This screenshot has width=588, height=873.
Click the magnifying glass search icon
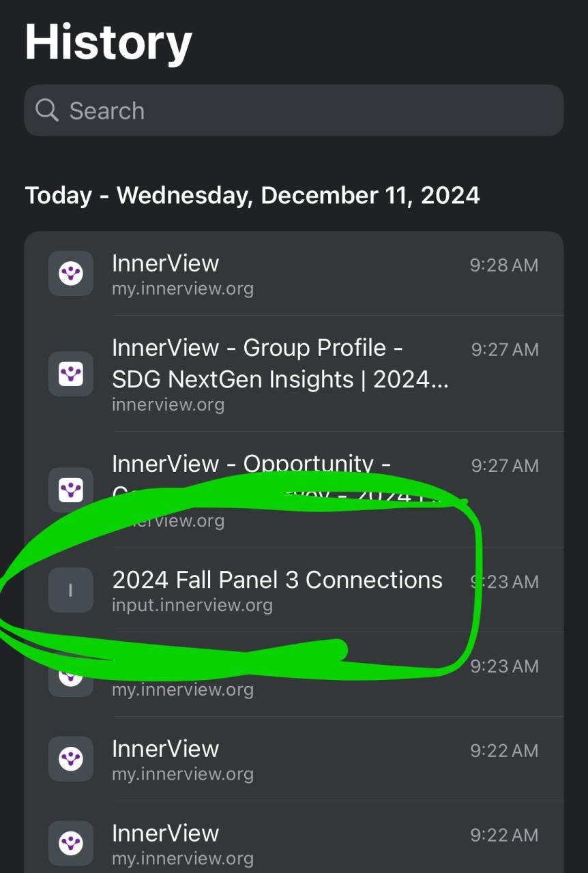(x=47, y=110)
